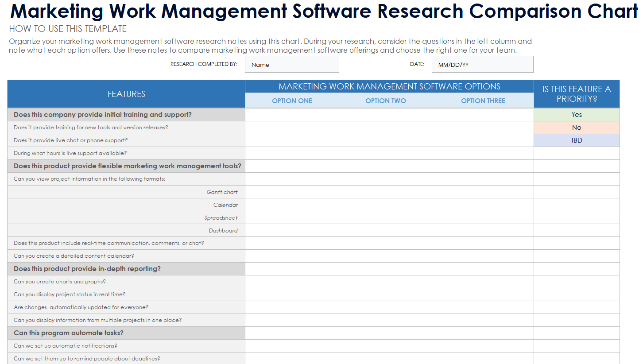
Task: Select the orange No priority cell
Action: pyautogui.click(x=577, y=128)
